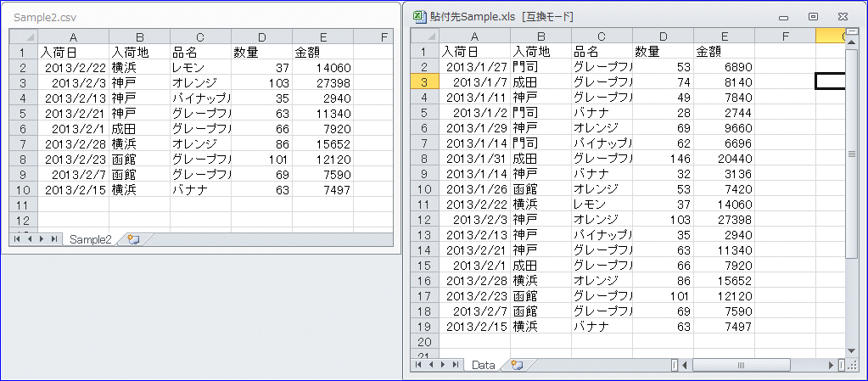
Task: Select the Sample2 sheet tab
Action: coord(90,239)
